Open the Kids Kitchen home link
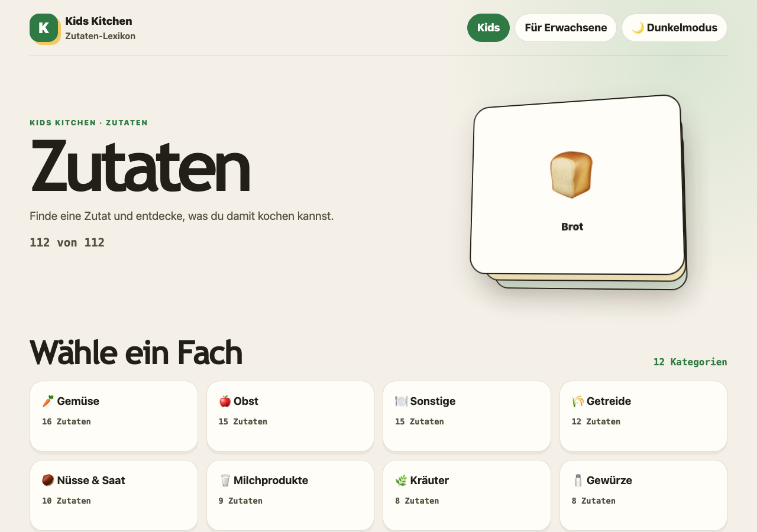757x532 pixels. point(83,28)
